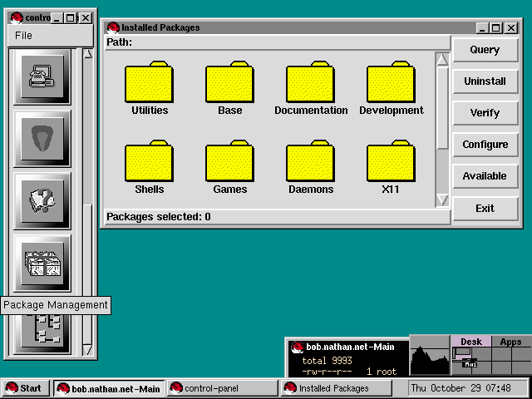Click the Path field in Installed Packages
This screenshot has height=399, width=532.
point(278,42)
